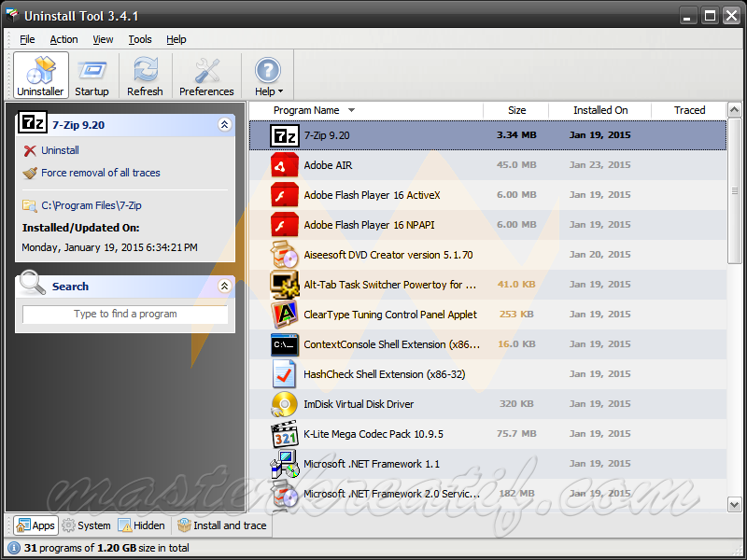The height and width of the screenshot is (560, 747).
Task: Click Force removal of all traces
Action: point(101,173)
